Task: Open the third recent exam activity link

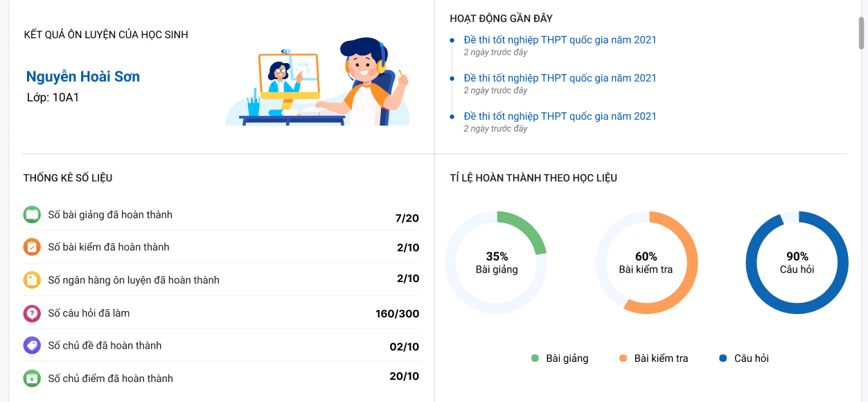Action: (560, 116)
